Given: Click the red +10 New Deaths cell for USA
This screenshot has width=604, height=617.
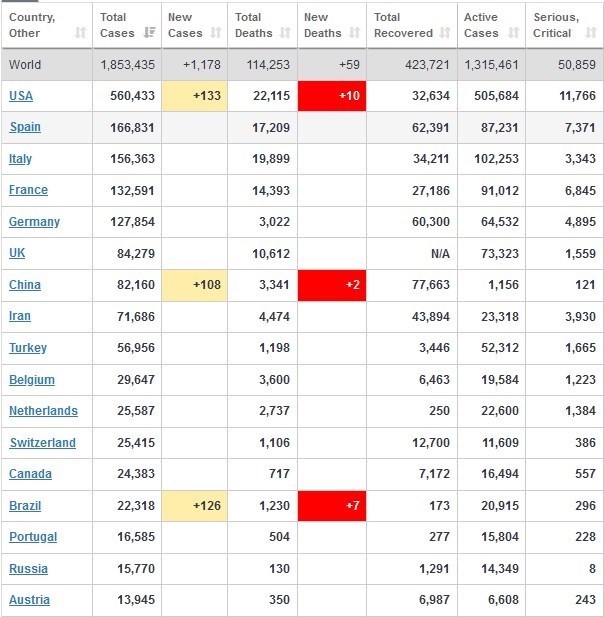Looking at the screenshot, I should (332, 96).
